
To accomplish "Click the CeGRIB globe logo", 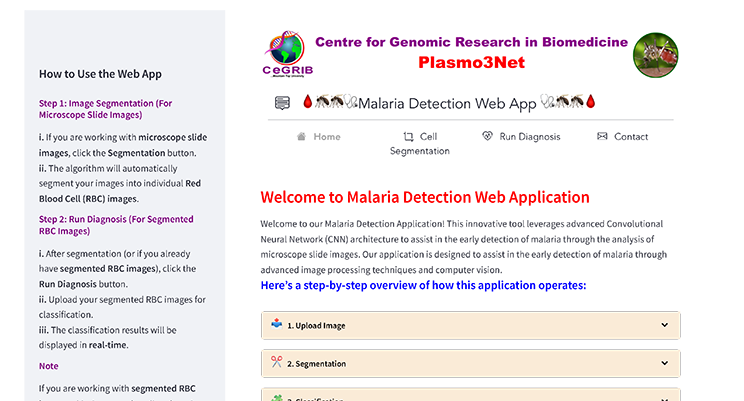I will 283,55.
